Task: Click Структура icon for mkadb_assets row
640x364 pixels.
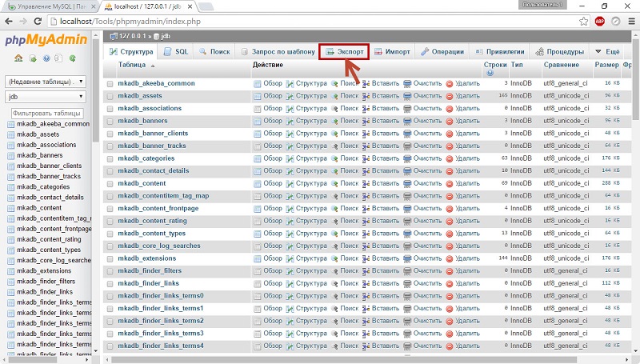Action: point(290,96)
